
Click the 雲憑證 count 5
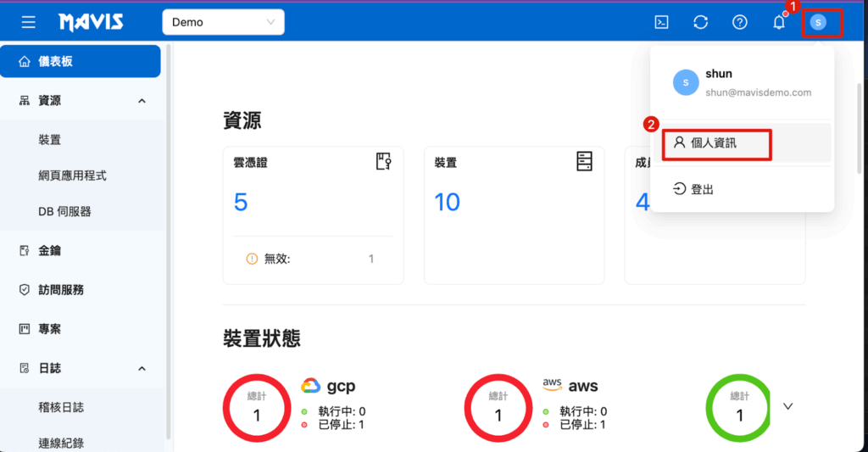point(241,202)
